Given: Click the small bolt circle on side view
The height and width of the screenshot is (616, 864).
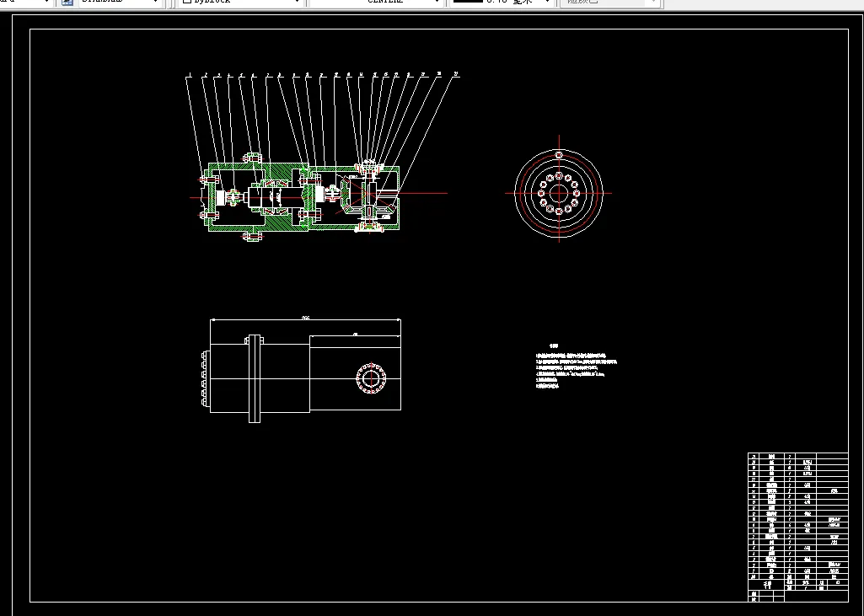Looking at the screenshot, I should [371, 378].
